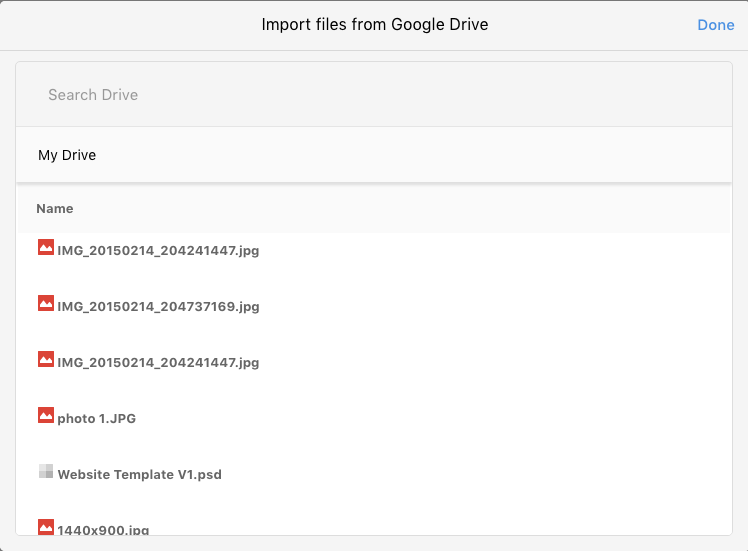The width and height of the screenshot is (748, 551).
Task: Focus the Search Drive field
Action: coord(374,94)
